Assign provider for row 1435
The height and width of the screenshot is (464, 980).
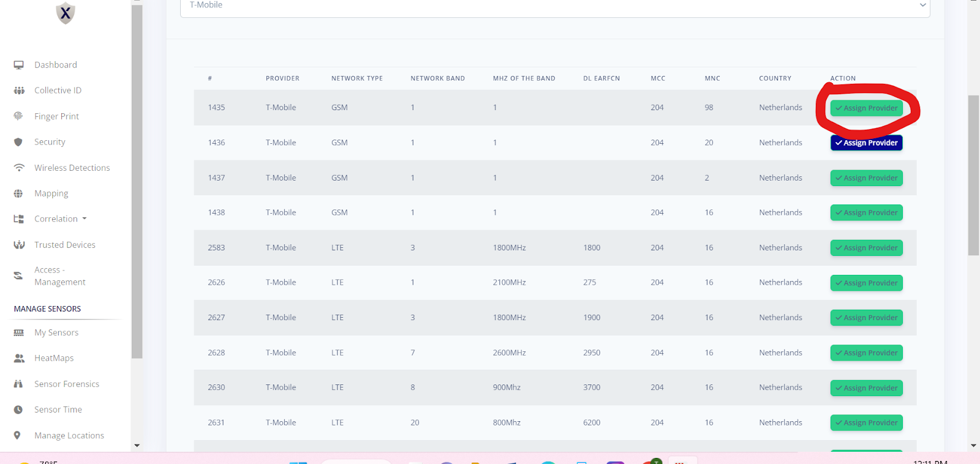tap(866, 108)
